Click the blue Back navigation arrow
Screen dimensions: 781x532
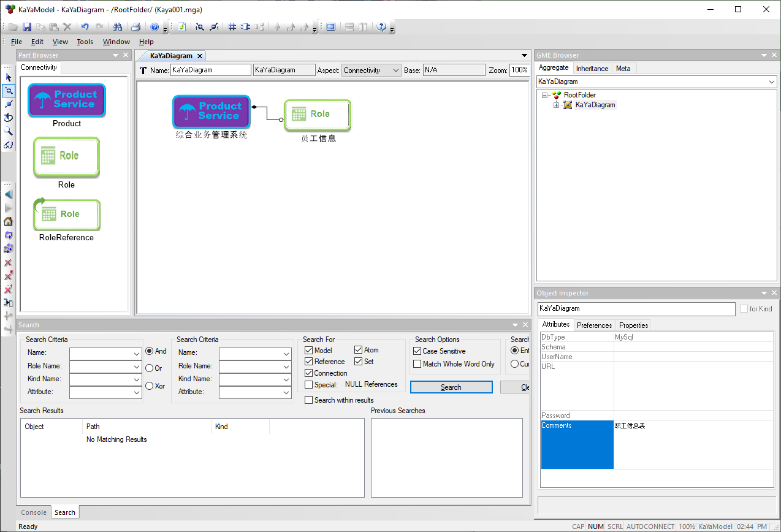coord(9,194)
